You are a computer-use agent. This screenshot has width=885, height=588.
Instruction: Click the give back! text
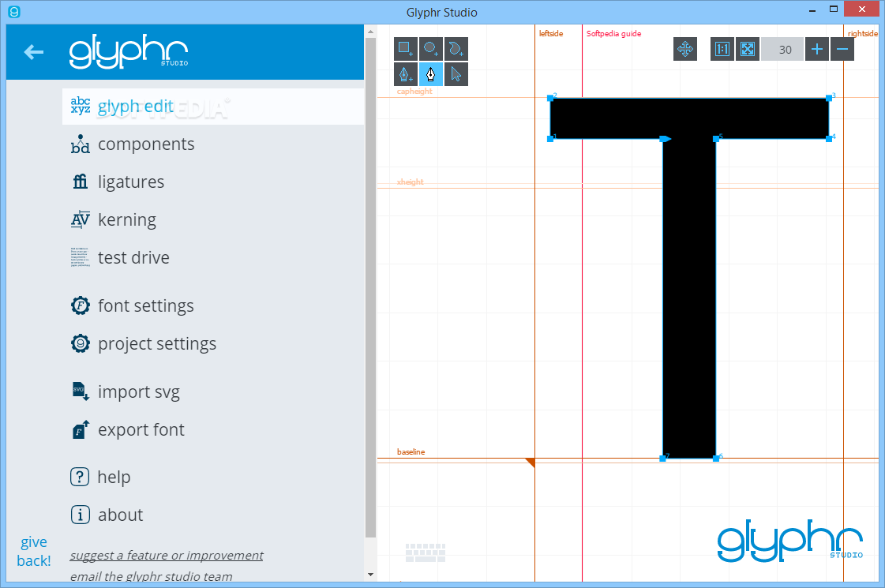(33, 552)
